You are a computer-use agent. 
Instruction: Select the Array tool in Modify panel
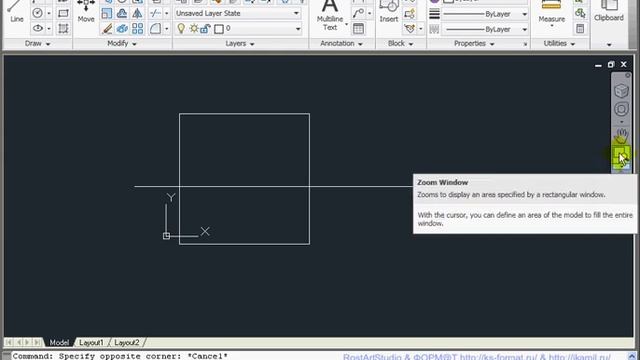point(138,29)
